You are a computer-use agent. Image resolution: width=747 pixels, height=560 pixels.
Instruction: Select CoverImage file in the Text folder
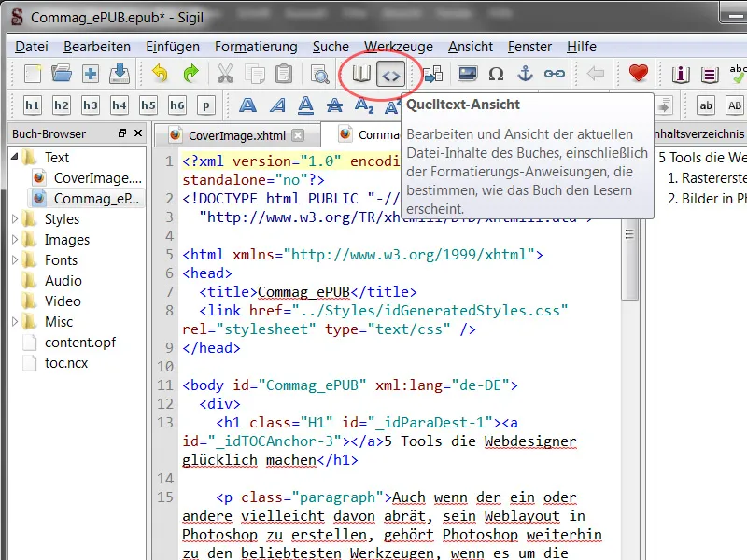(x=98, y=178)
